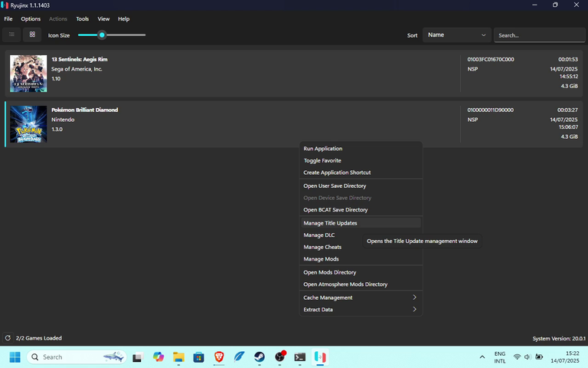Click the 13 Sentinels: Aegis Rim title
Viewport: 588px width, 368px height.
tap(80, 59)
